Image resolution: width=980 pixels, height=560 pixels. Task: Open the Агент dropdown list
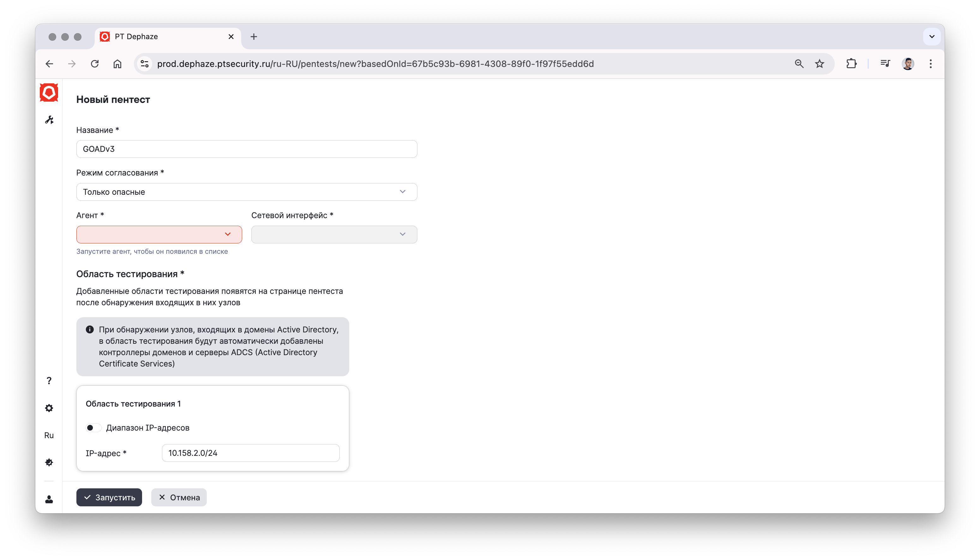[159, 234]
